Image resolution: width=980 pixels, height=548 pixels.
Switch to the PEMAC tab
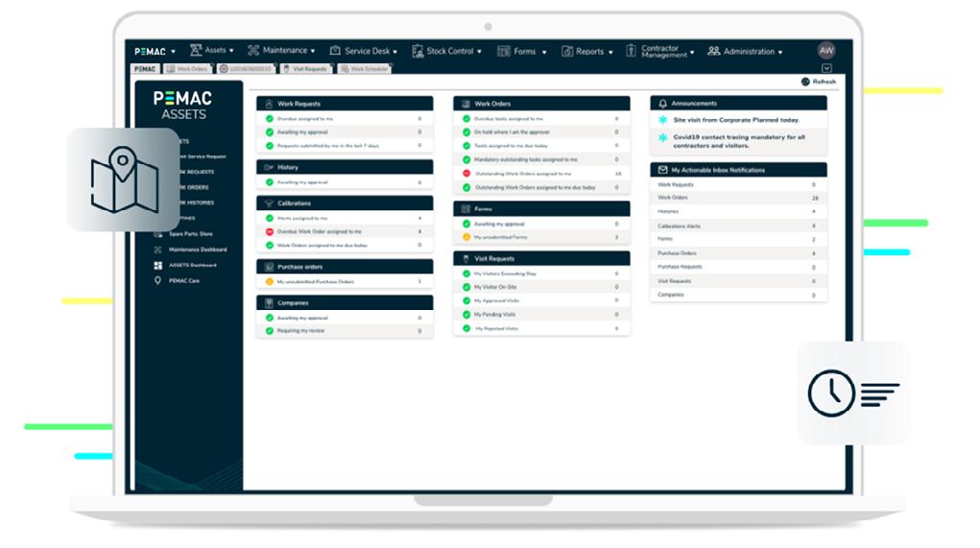click(145, 69)
